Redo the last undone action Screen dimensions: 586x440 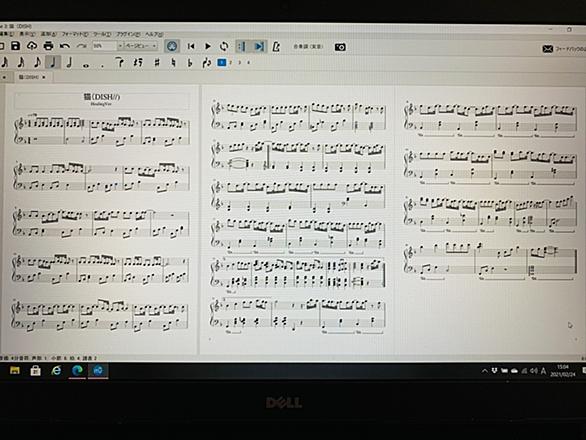[81, 46]
